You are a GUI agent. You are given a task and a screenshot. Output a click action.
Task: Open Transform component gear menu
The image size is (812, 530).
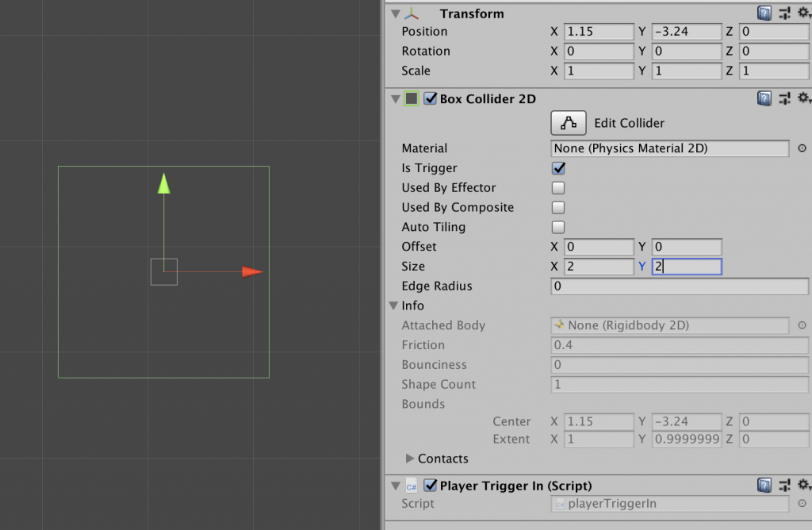click(x=804, y=13)
